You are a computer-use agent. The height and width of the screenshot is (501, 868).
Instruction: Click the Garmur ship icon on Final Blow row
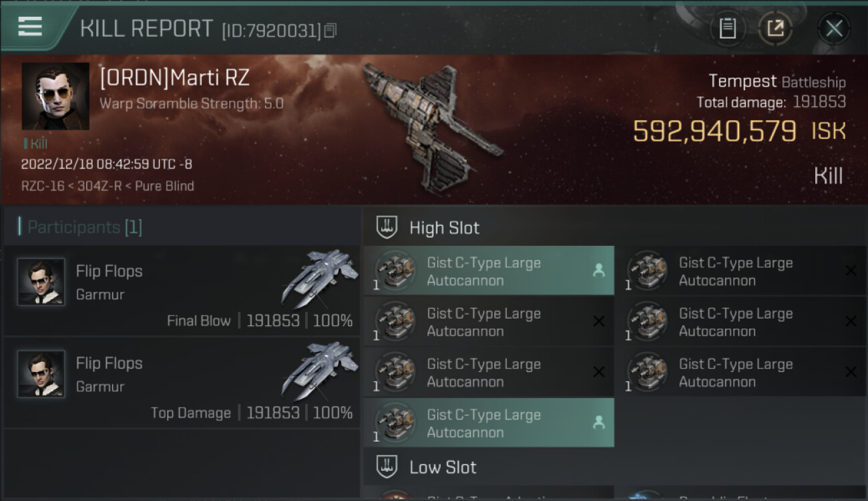point(320,277)
